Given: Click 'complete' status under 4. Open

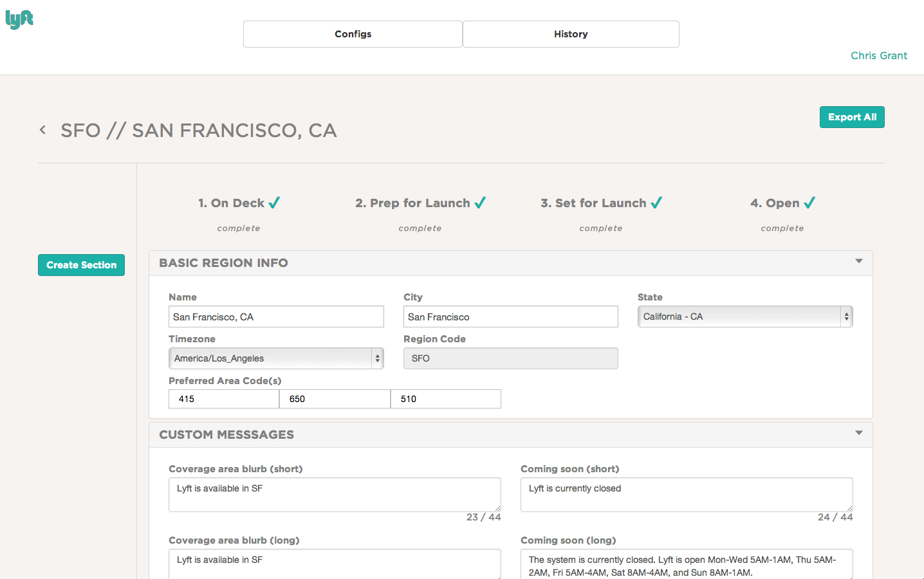Looking at the screenshot, I should (x=782, y=228).
